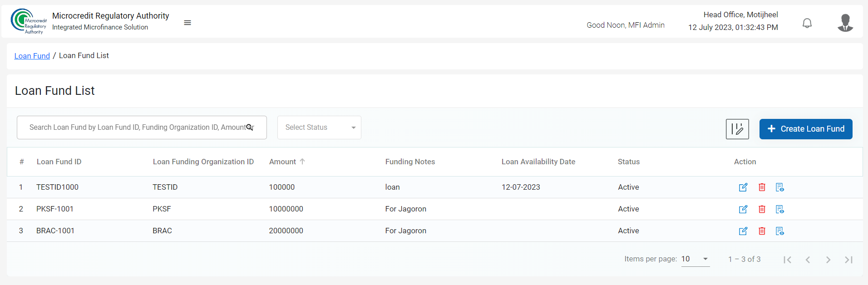This screenshot has height=285, width=868.
Task: Click the '1 – 3 of 3' range label
Action: pyautogui.click(x=744, y=259)
